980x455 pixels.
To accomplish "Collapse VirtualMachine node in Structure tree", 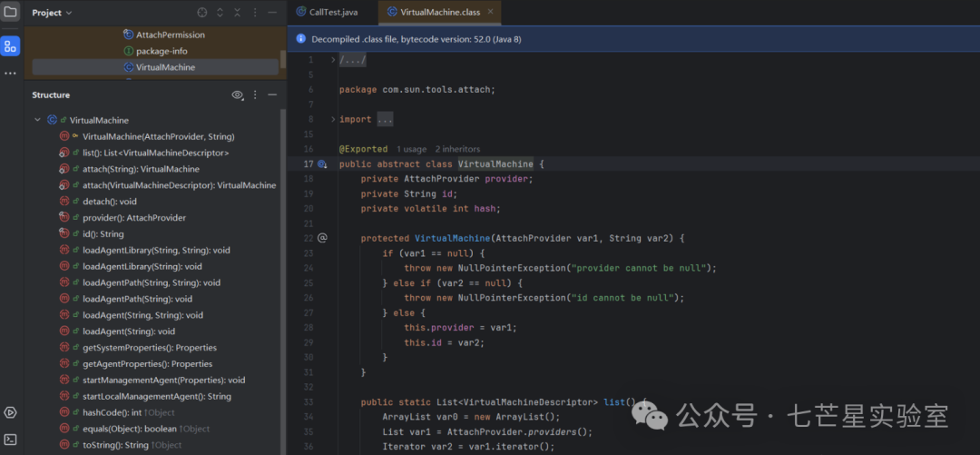I will pos(37,120).
